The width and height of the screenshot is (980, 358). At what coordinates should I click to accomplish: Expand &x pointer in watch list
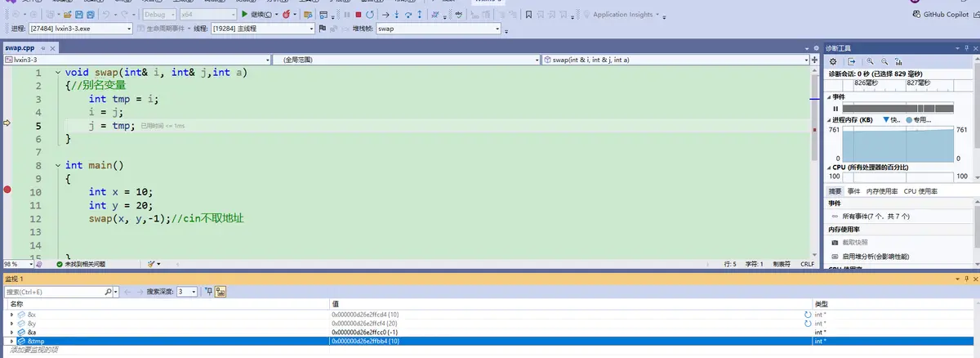11,315
